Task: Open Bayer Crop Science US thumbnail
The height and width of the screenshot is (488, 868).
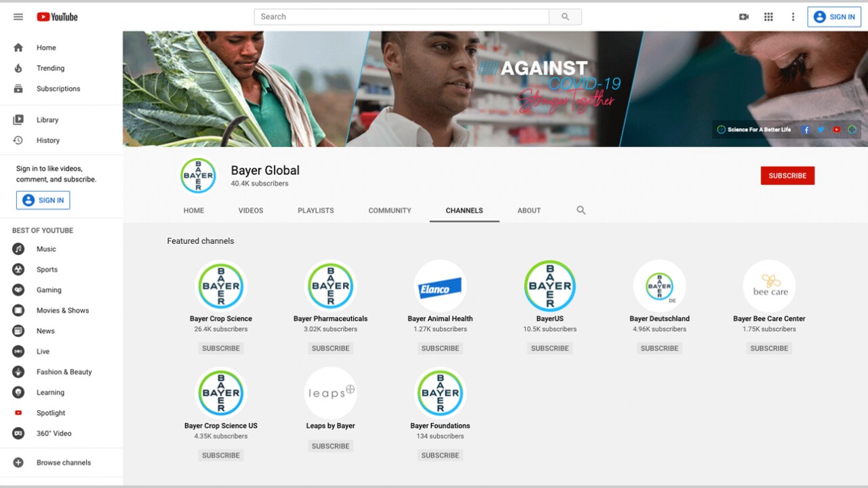Action: pos(221,393)
